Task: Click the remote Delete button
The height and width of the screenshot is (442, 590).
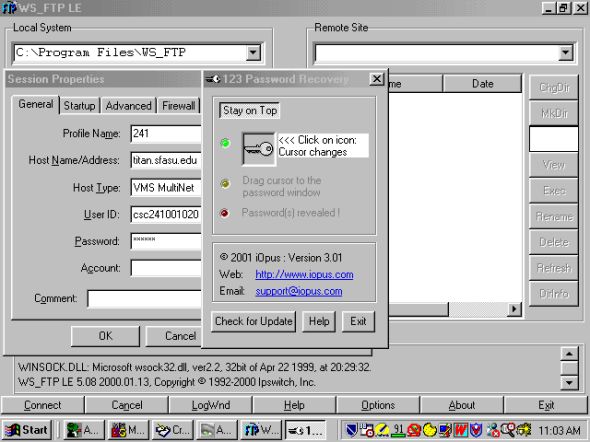Action: click(554, 242)
